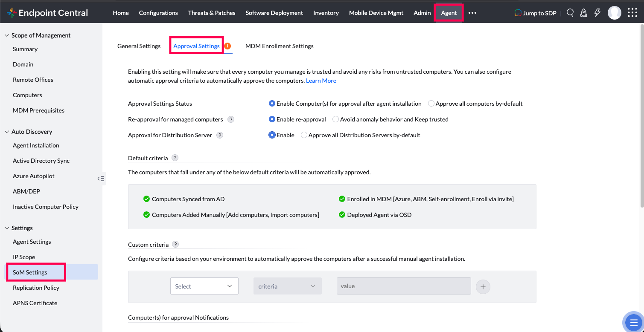Open the notifications bell icon
The width and height of the screenshot is (644, 332).
pos(583,13)
